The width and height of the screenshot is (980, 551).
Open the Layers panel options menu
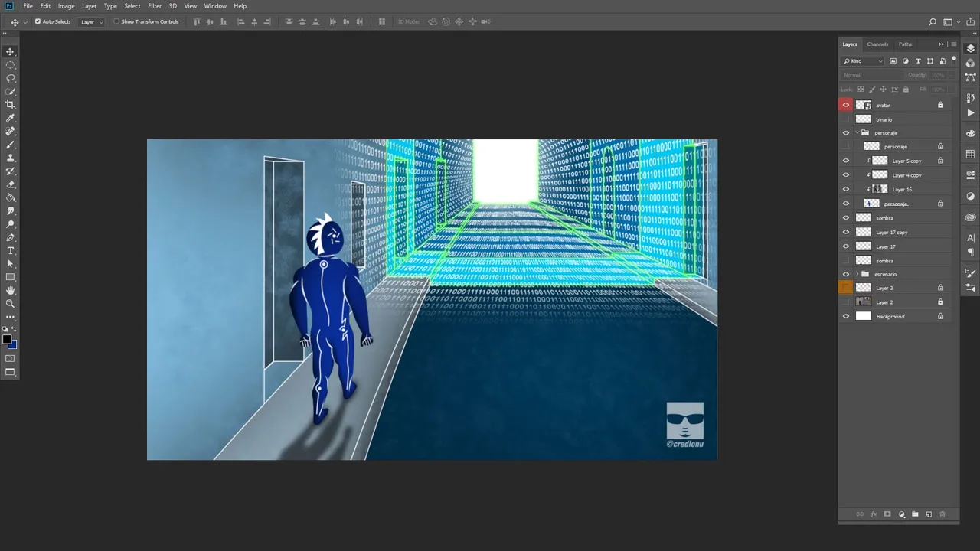pyautogui.click(x=953, y=44)
